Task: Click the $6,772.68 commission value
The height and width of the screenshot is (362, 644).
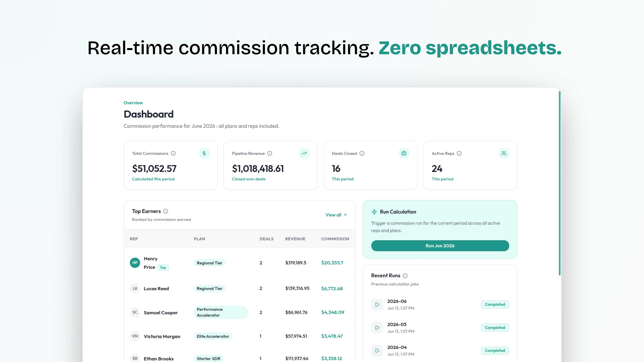Action: 332,288
